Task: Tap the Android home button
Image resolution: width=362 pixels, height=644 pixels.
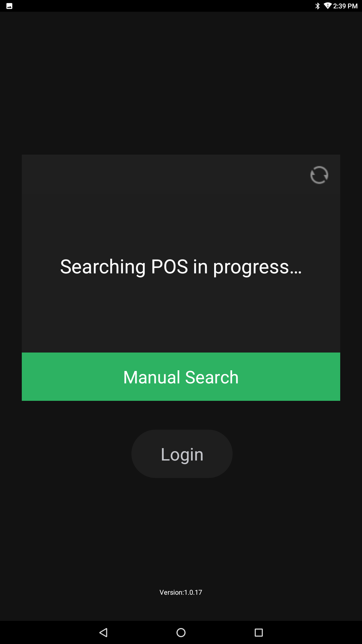Action: (x=181, y=633)
